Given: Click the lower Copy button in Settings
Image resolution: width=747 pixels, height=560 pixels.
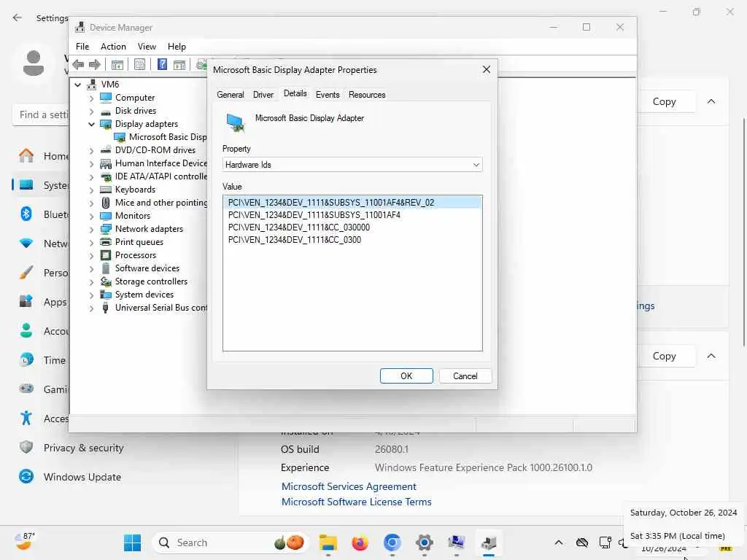Looking at the screenshot, I should tap(664, 356).
